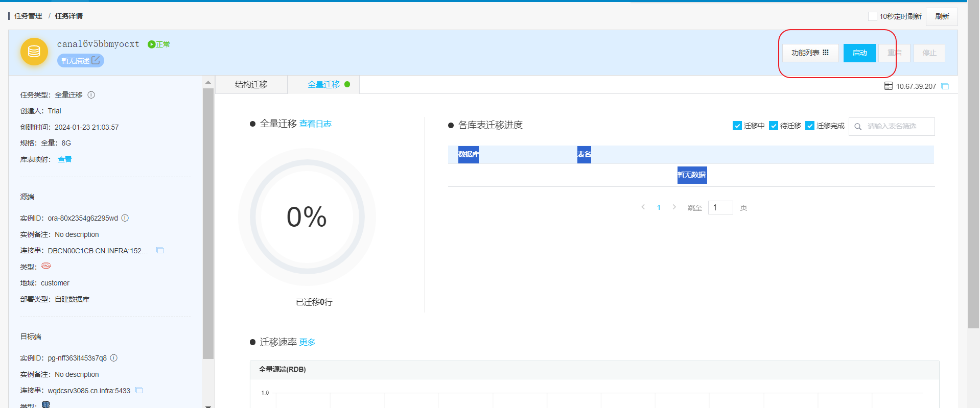The height and width of the screenshot is (408, 980).
Task: Click the green 正常 status icon
Action: 151,44
